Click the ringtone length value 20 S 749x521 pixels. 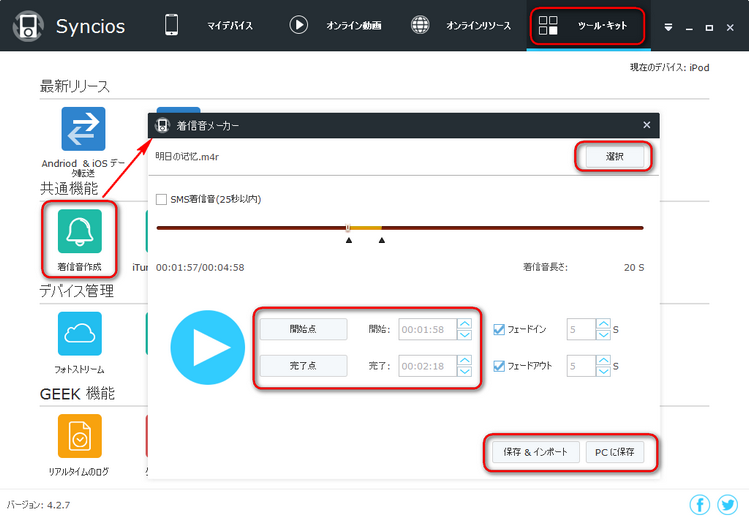pyautogui.click(x=634, y=267)
